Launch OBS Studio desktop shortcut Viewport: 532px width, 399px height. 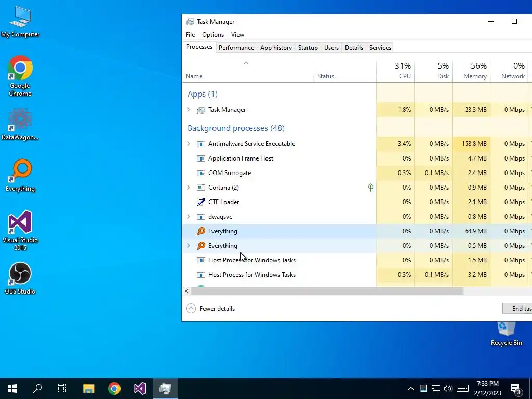[x=20, y=278]
